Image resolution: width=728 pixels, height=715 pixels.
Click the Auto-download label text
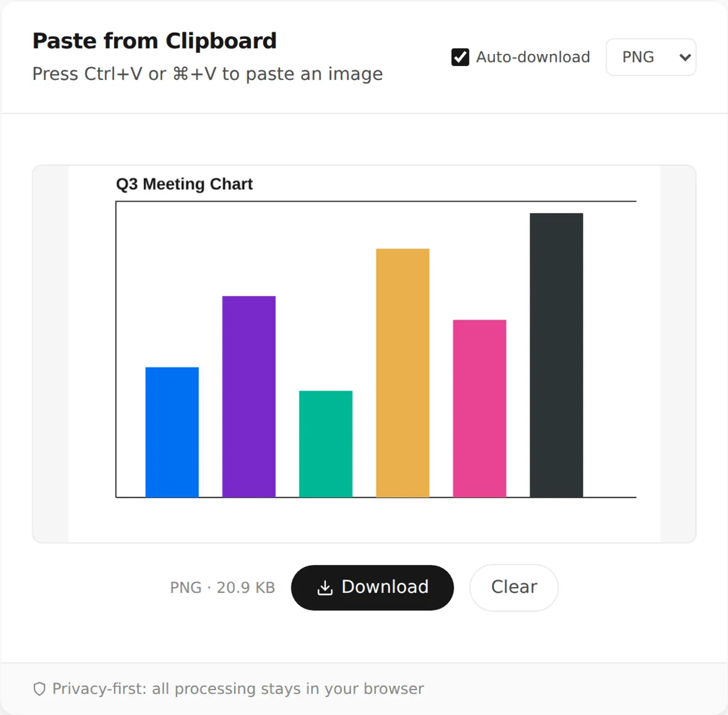coord(533,57)
